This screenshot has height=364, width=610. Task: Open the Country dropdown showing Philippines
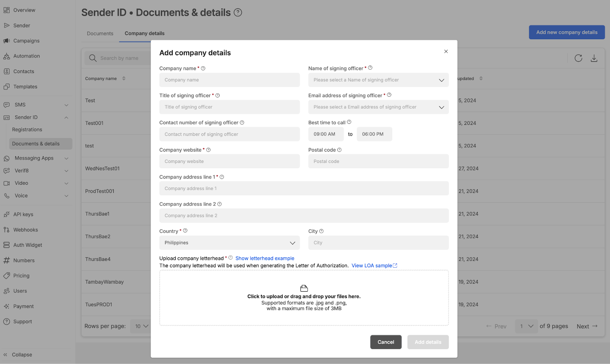click(x=229, y=243)
